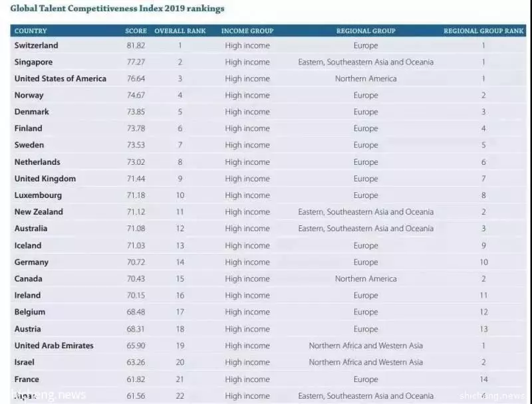Click the OVERALL RANK column header
Viewport: 532px width, 404px height.
coord(180,31)
